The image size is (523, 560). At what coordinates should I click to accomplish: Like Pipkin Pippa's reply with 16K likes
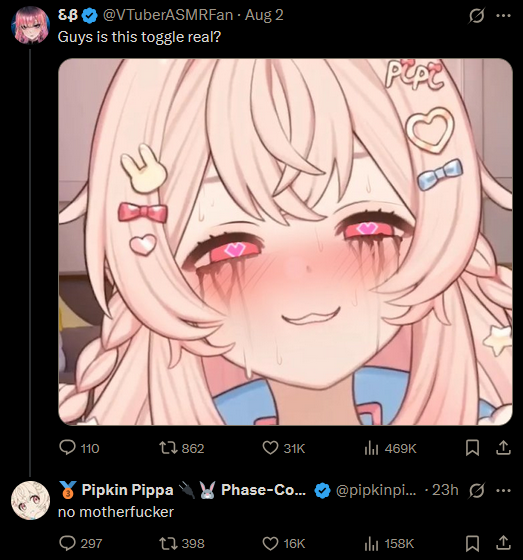pyautogui.click(x=284, y=543)
